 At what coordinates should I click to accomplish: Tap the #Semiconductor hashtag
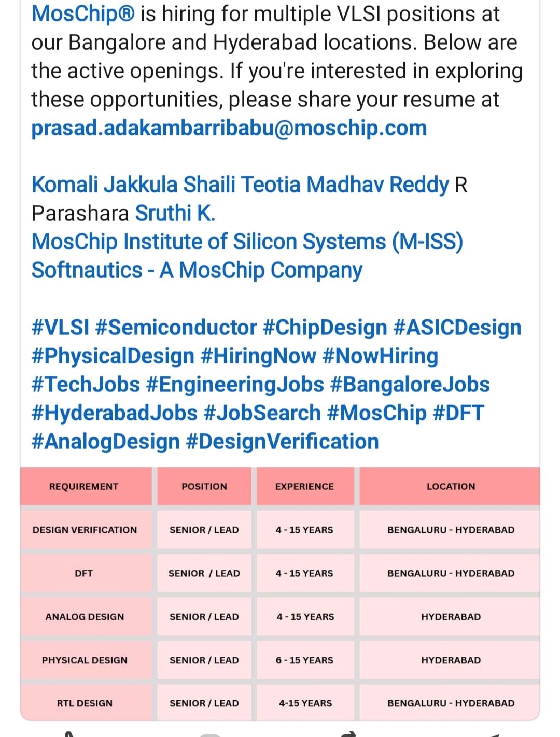click(x=176, y=328)
